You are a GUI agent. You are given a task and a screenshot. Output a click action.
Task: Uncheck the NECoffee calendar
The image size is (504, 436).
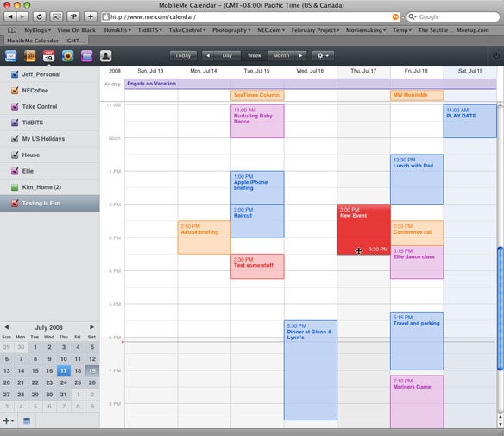[15, 91]
